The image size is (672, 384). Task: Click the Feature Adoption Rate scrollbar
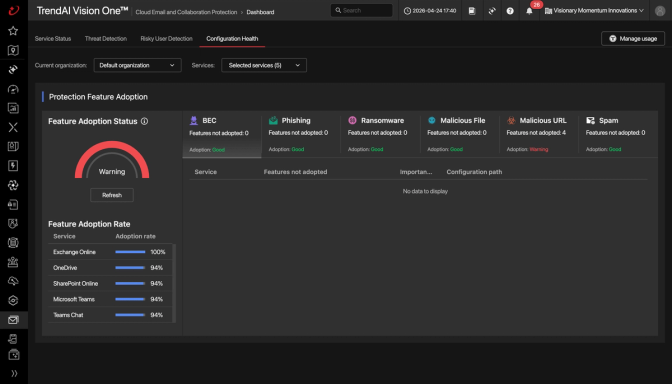pyautogui.click(x=174, y=283)
